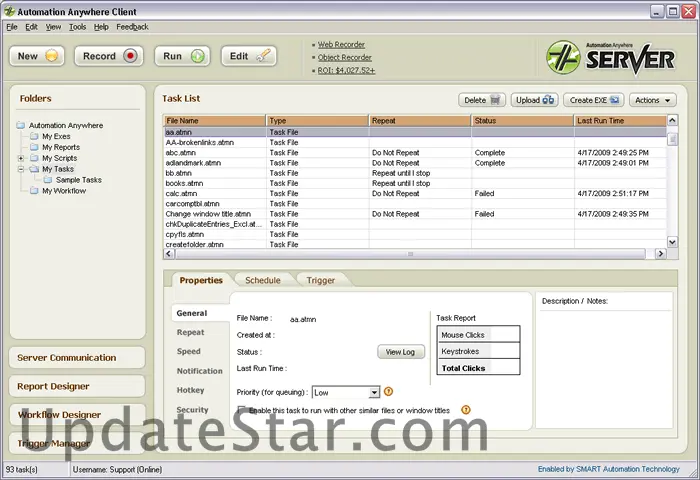Image resolution: width=700 pixels, height=480 pixels.
Task: Click task list scroll down arrow
Action: click(x=672, y=242)
